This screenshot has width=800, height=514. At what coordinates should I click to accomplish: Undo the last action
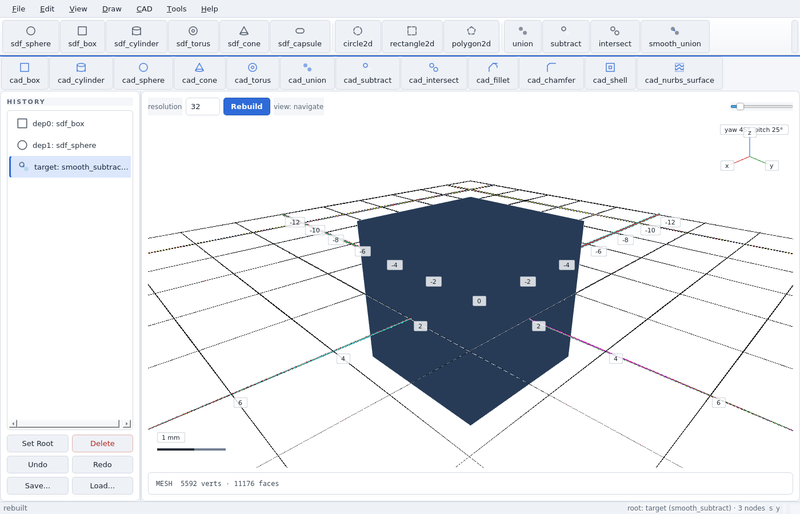(37, 464)
